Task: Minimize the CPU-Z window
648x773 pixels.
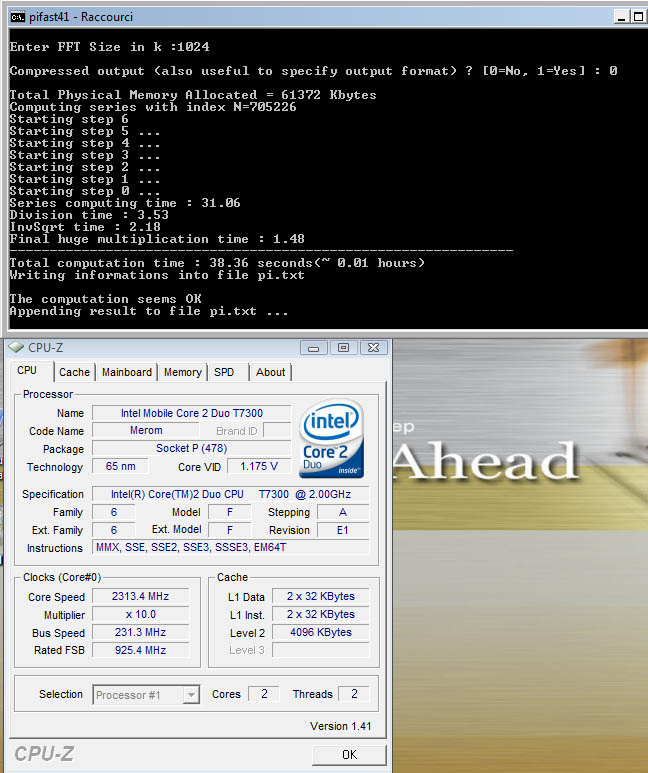Action: point(313,348)
